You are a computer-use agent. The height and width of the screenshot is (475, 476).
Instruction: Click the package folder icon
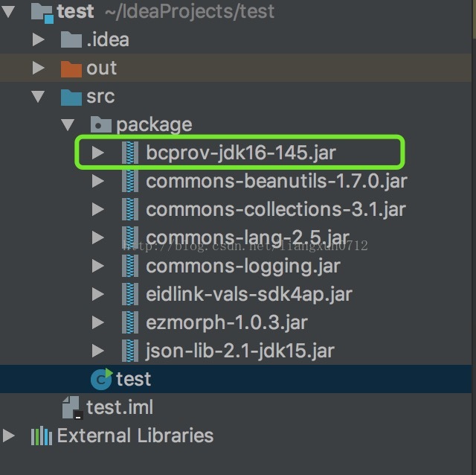101,124
